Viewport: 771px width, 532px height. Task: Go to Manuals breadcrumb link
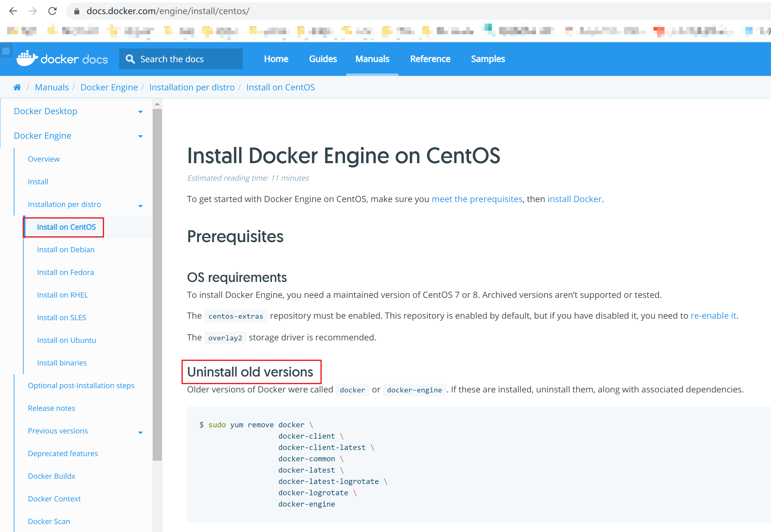(x=52, y=87)
